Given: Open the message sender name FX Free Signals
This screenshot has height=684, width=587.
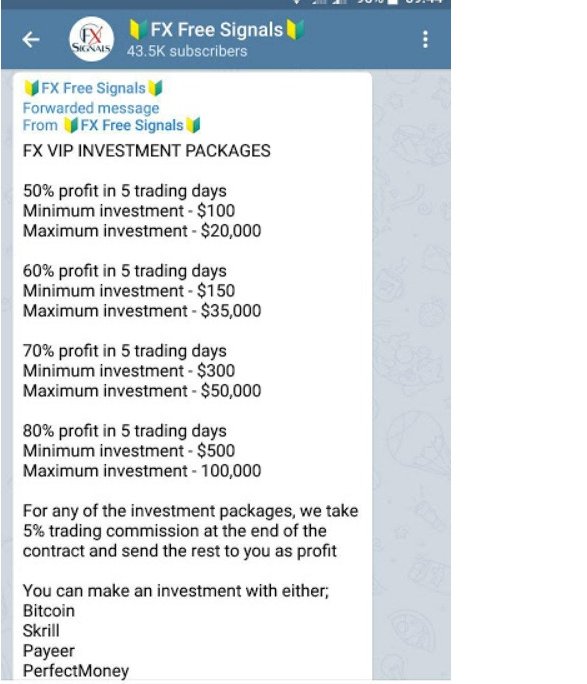Looking at the screenshot, I should [93, 88].
